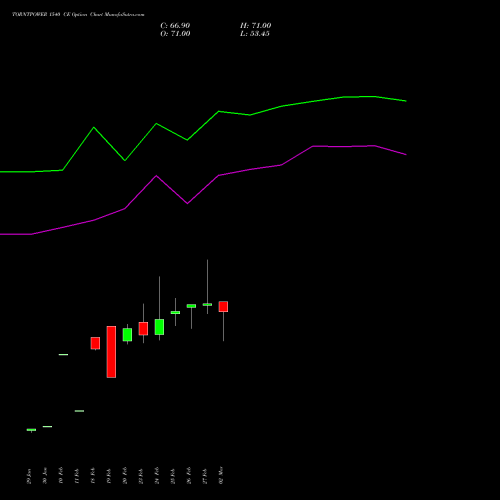Click the flat green candle for 11 Feb
The height and width of the screenshot is (500, 500).
tap(79, 411)
